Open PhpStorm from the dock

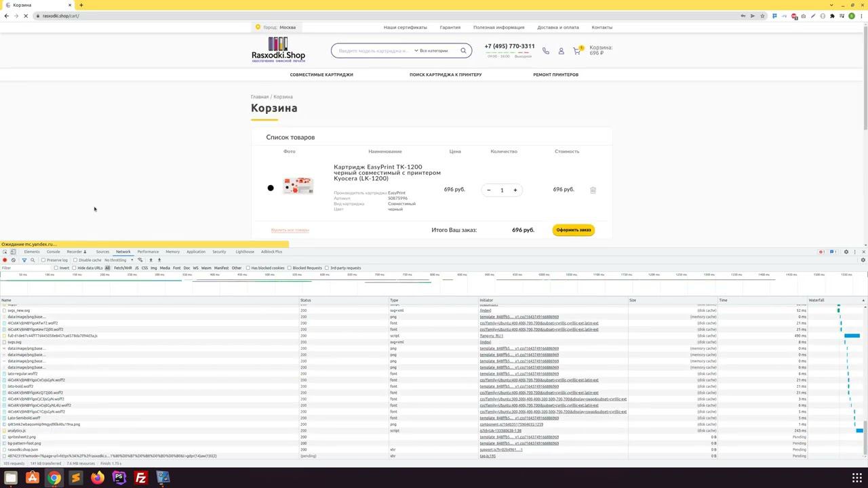(119, 478)
